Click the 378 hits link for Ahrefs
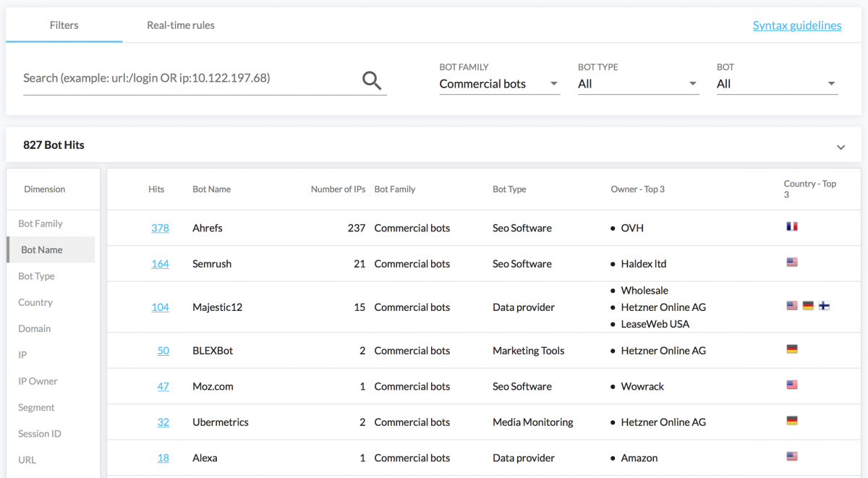This screenshot has height=478, width=868. click(160, 228)
